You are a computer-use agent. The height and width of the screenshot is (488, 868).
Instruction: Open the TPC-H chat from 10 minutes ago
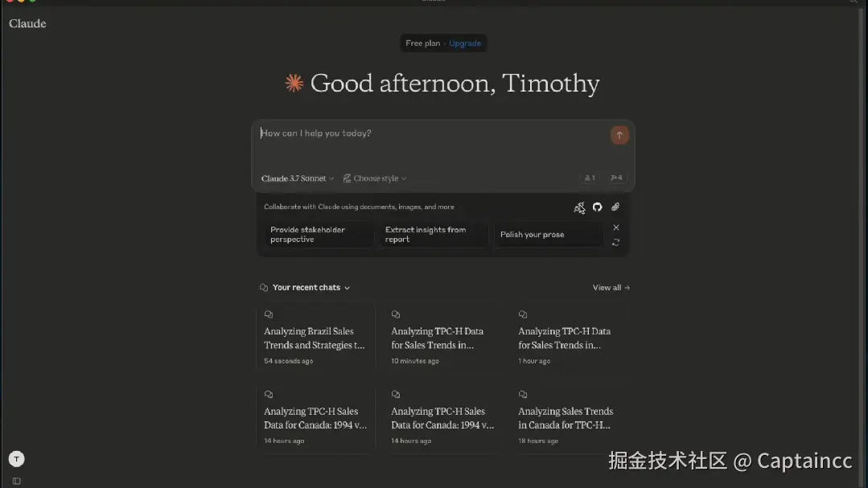pos(443,338)
